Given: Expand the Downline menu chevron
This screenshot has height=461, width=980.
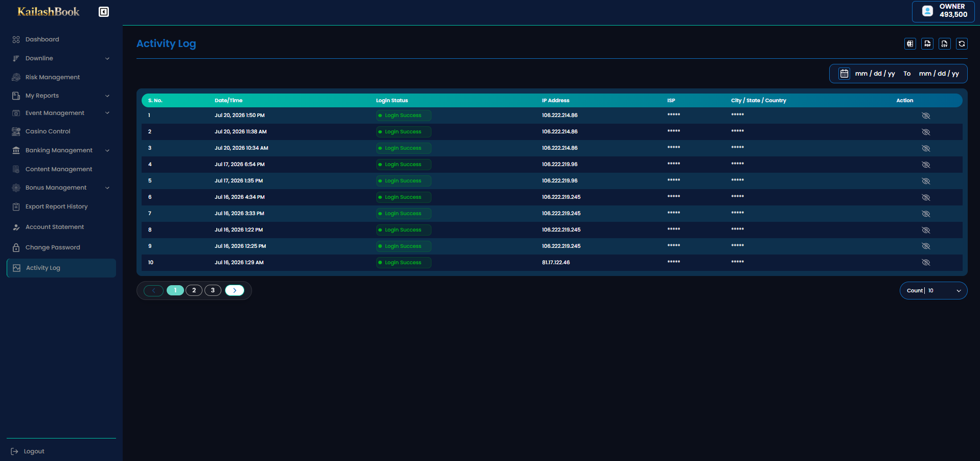Looking at the screenshot, I should pos(107,58).
